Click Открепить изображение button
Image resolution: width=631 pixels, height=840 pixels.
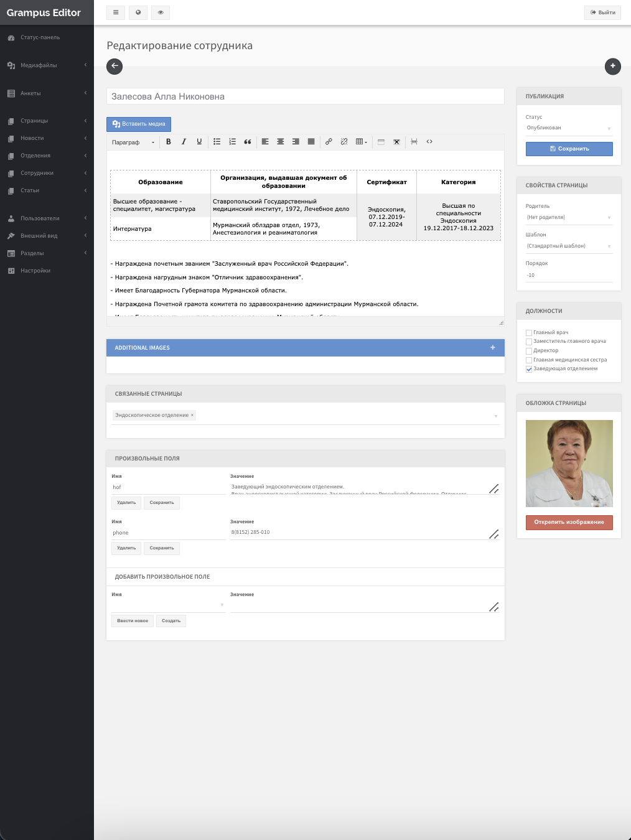click(569, 522)
